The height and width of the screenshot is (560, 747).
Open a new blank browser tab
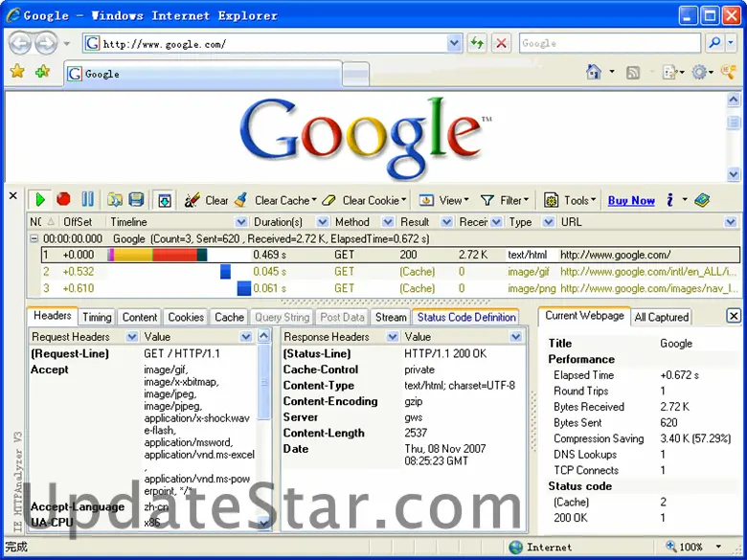pos(356,75)
